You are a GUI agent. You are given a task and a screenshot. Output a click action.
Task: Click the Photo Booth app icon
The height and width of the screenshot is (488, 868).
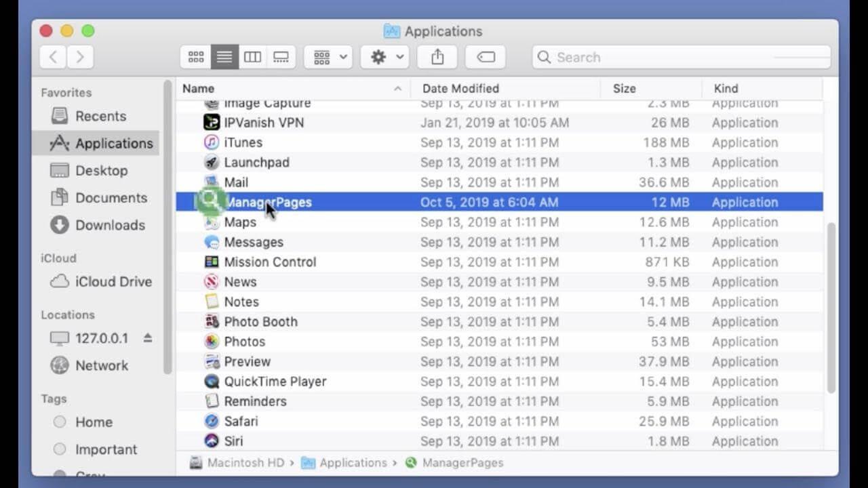(x=212, y=322)
